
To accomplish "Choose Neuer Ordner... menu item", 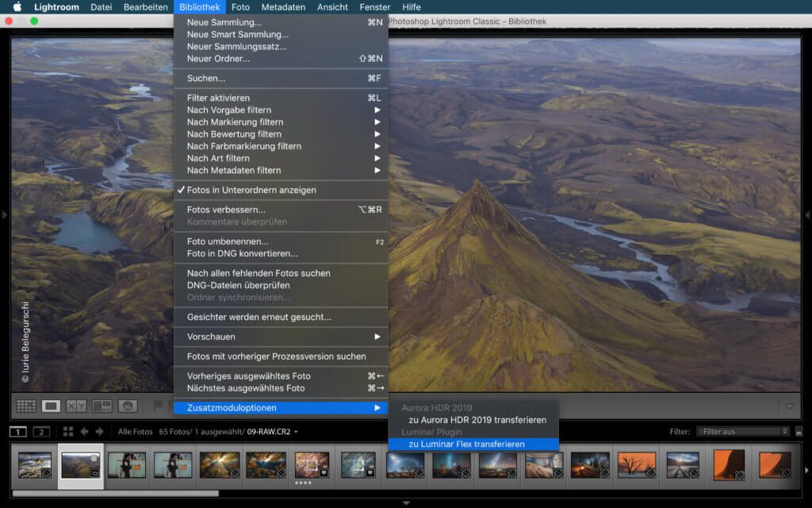I will click(282, 59).
